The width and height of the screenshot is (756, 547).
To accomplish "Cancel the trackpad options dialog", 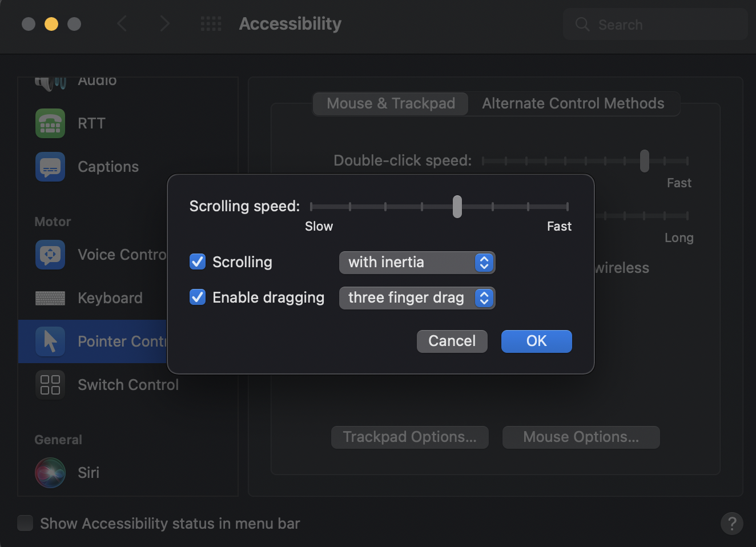I will (452, 341).
